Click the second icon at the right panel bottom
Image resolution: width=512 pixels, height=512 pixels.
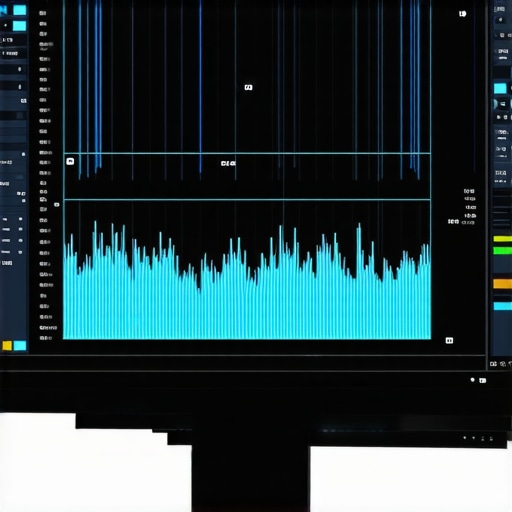(503, 364)
